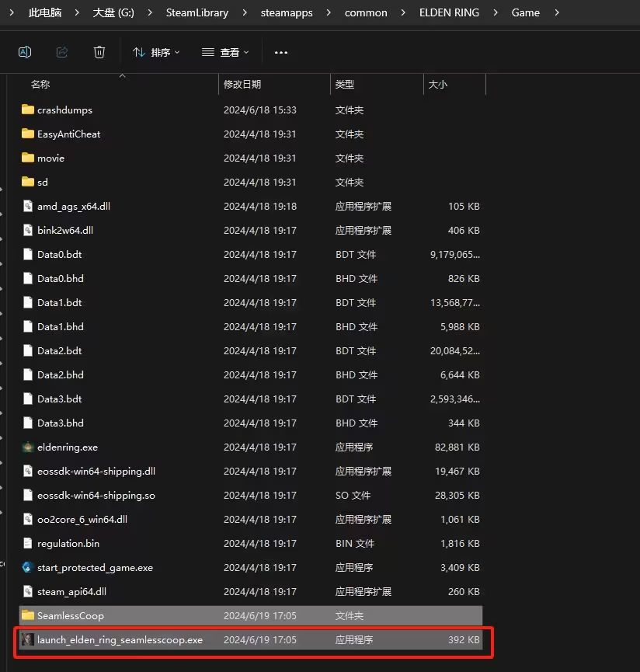Select the file name steam_api64.dll
Screen dimensions: 640x672
tap(72, 592)
